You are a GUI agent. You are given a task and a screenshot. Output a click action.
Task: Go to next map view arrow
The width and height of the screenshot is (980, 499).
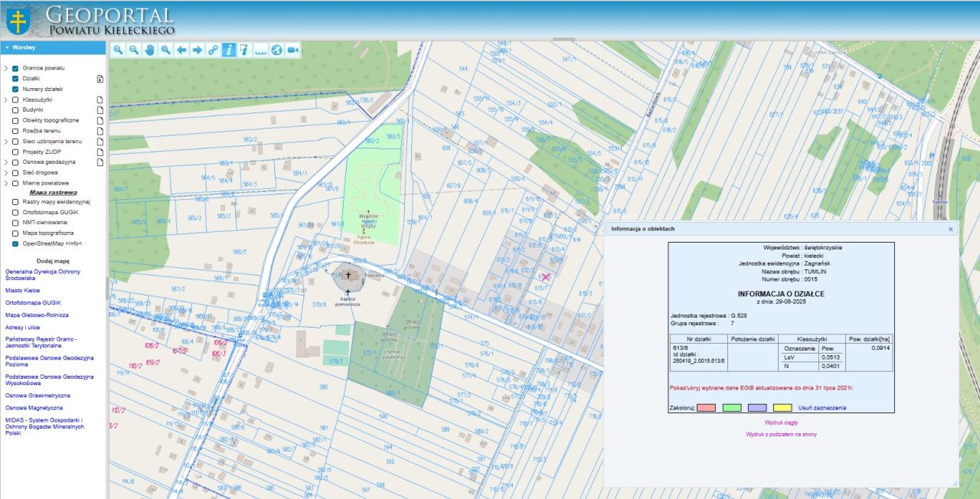(x=197, y=50)
